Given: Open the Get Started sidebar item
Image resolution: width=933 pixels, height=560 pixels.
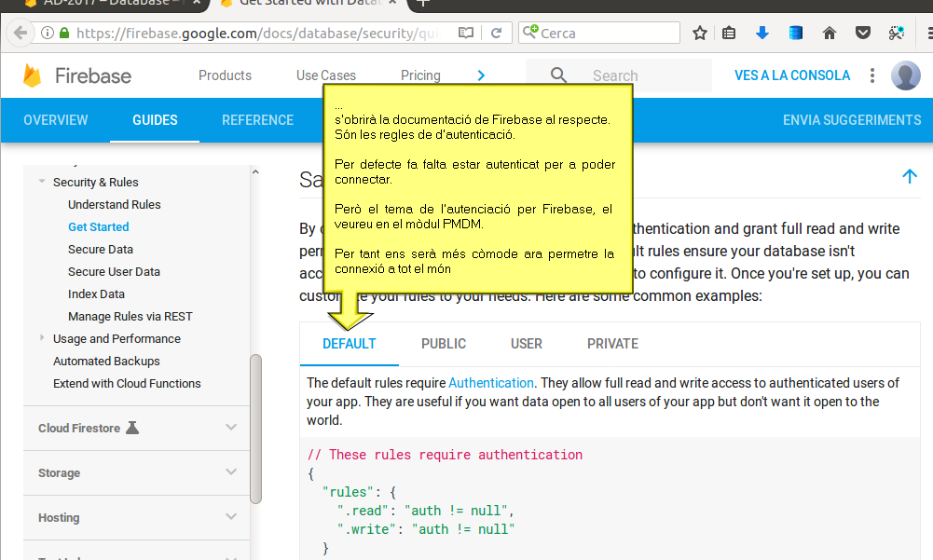Looking at the screenshot, I should point(98,226).
